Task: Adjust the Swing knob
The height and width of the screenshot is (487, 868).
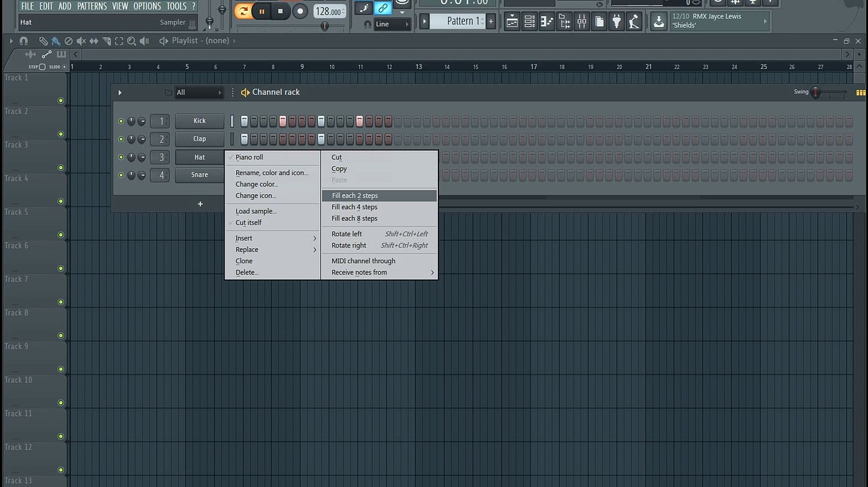Action: pos(816,92)
